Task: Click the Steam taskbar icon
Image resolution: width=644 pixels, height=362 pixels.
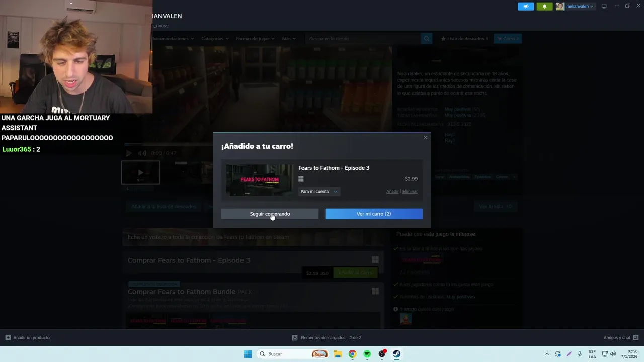Action: [397, 354]
